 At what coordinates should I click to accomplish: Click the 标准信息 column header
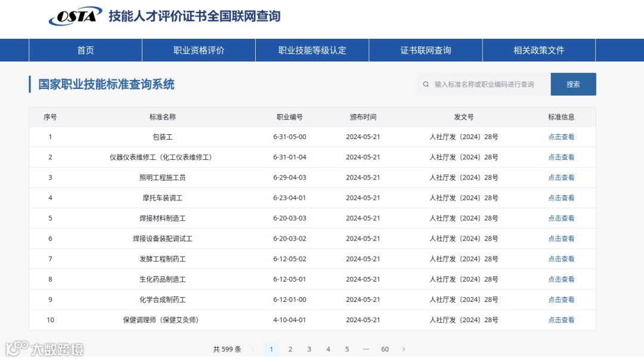pos(561,117)
